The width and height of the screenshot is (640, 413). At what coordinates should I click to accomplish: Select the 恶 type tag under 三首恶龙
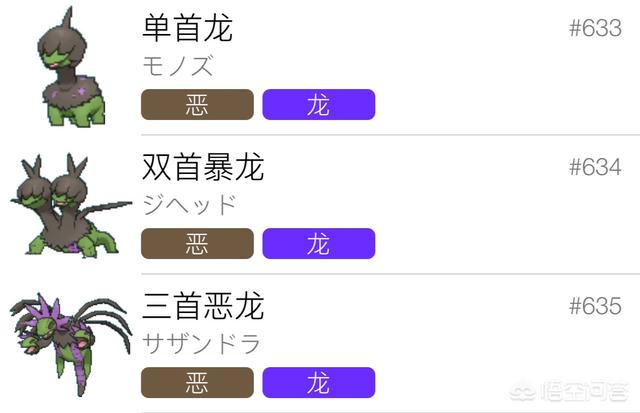[197, 382]
